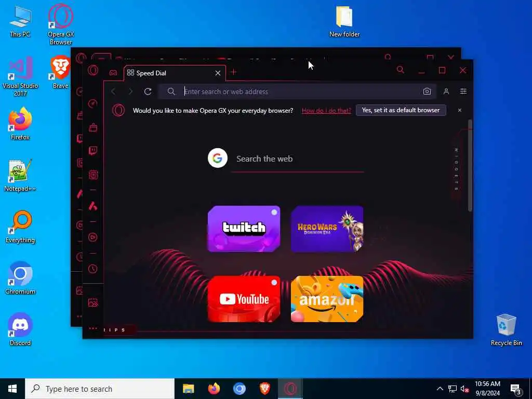Open a new tab with plus button
Viewport: 532px width, 399px height.
[x=233, y=72]
